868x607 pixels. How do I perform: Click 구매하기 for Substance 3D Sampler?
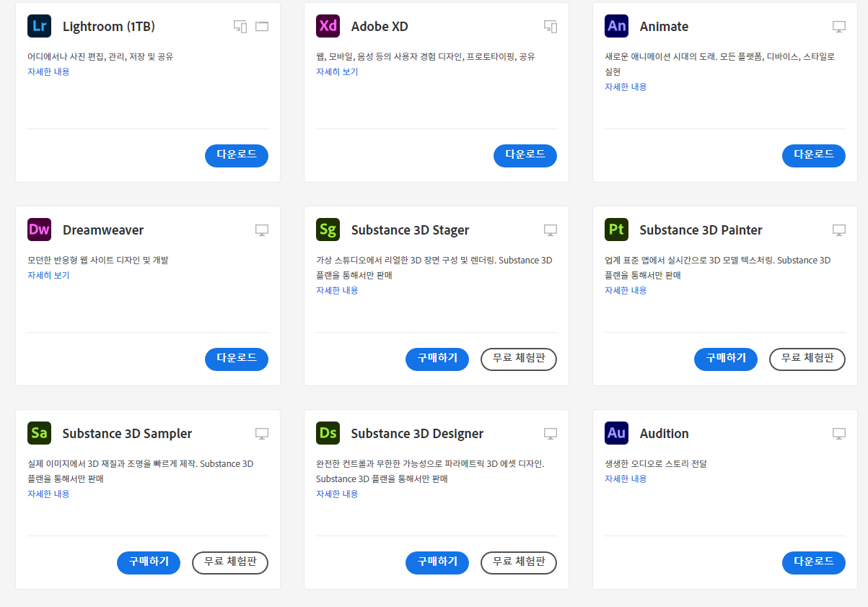click(149, 562)
